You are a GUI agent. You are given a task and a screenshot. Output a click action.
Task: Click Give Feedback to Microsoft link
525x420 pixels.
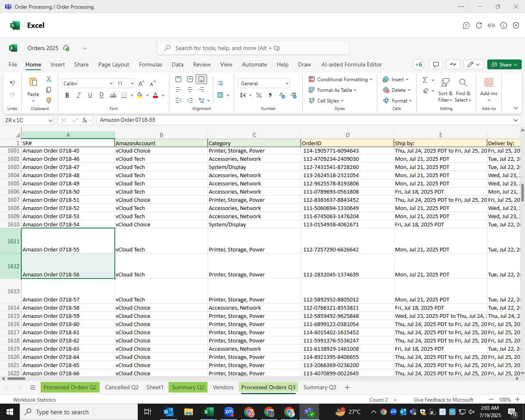point(443,400)
